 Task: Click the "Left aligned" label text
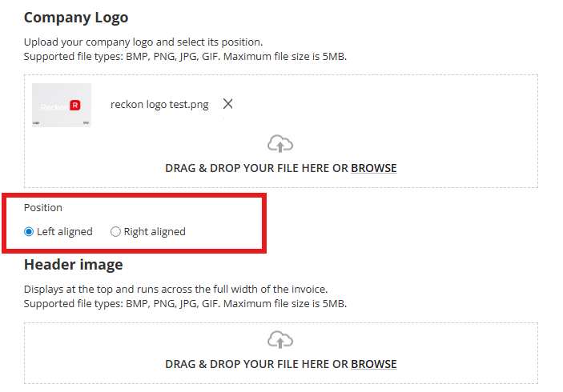coord(65,232)
